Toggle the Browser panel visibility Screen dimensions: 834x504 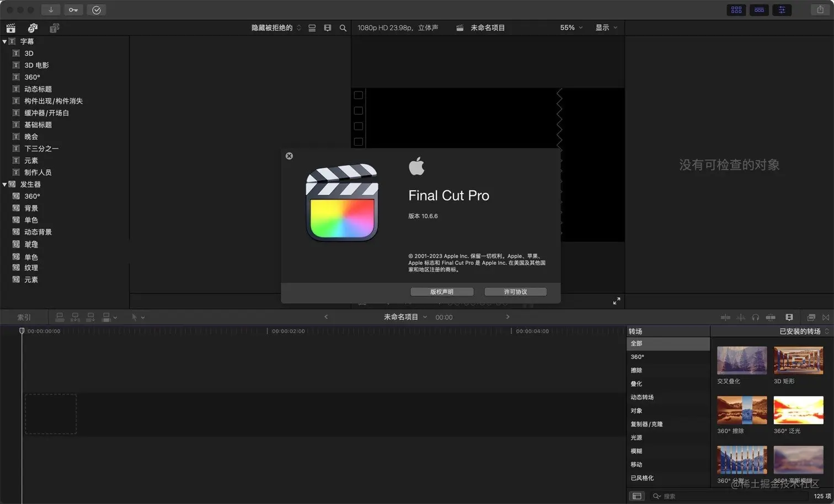pyautogui.click(x=736, y=10)
